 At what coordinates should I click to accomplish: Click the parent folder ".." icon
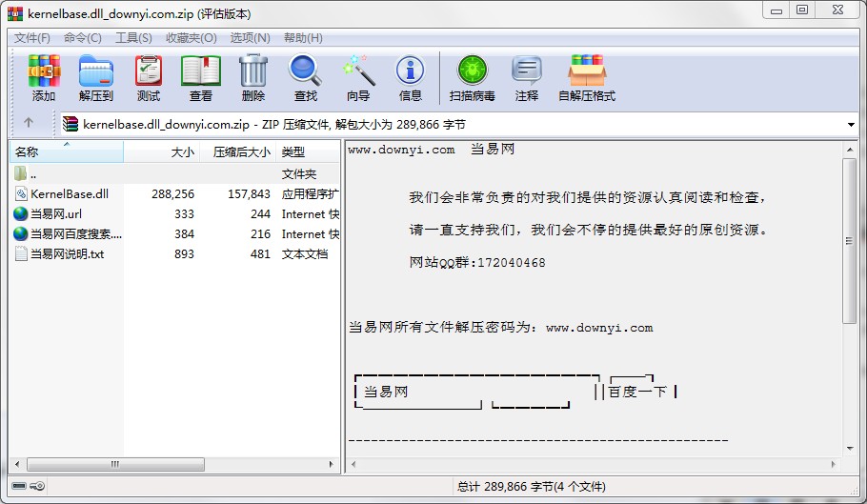tap(20, 173)
